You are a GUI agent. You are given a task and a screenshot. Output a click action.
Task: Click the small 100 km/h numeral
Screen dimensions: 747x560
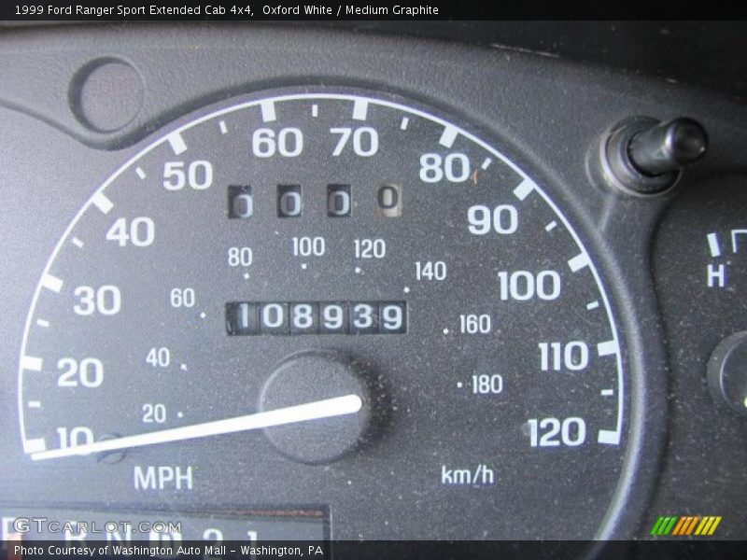309,246
